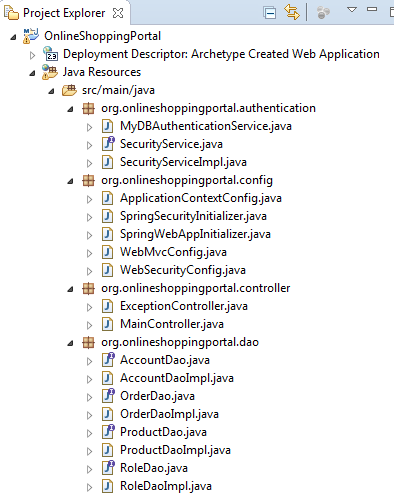Click the controller package icon

(88, 288)
